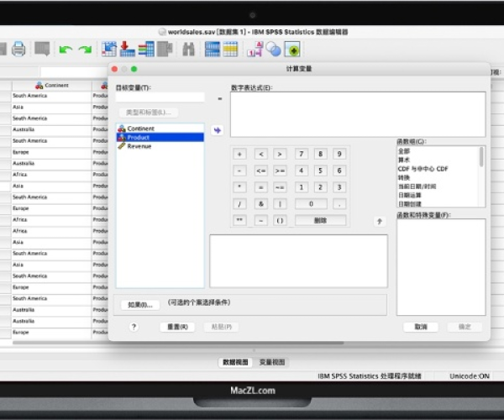
Task: Switch to Variable View tab (变量视图)
Action: tap(272, 362)
